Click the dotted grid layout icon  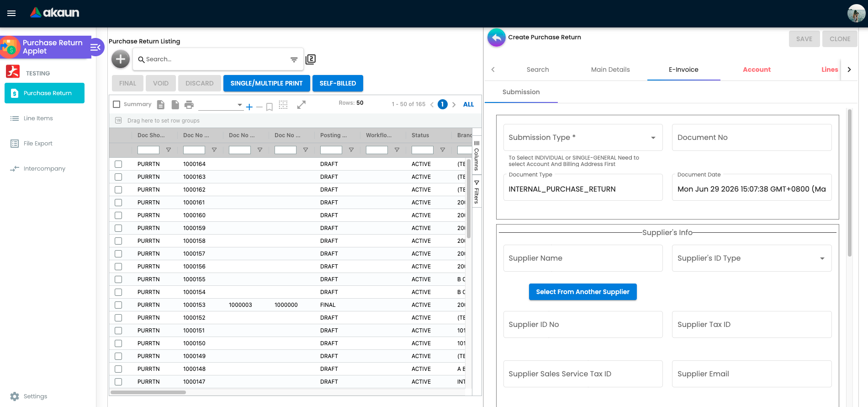coord(283,105)
